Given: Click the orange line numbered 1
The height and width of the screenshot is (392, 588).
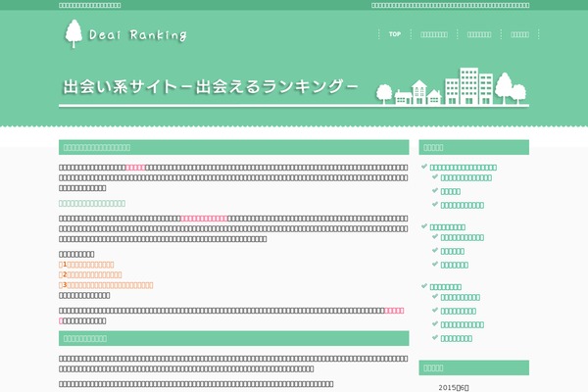Looking at the screenshot, I should point(86,265).
